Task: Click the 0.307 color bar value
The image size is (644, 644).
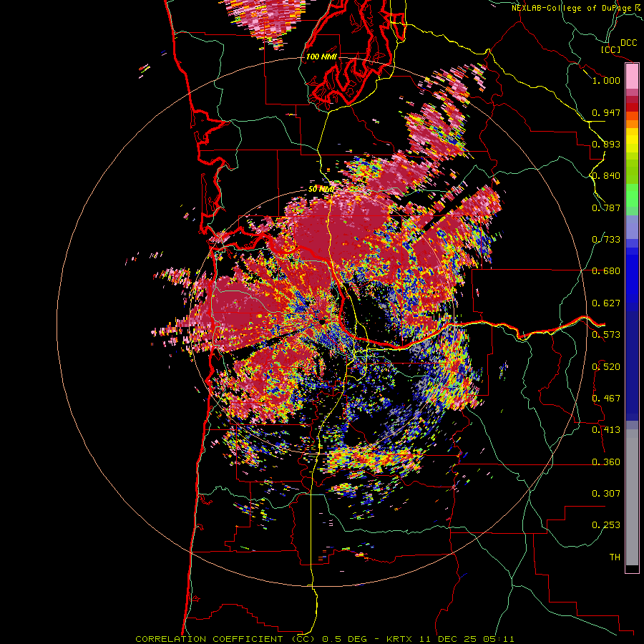Action: click(x=606, y=494)
